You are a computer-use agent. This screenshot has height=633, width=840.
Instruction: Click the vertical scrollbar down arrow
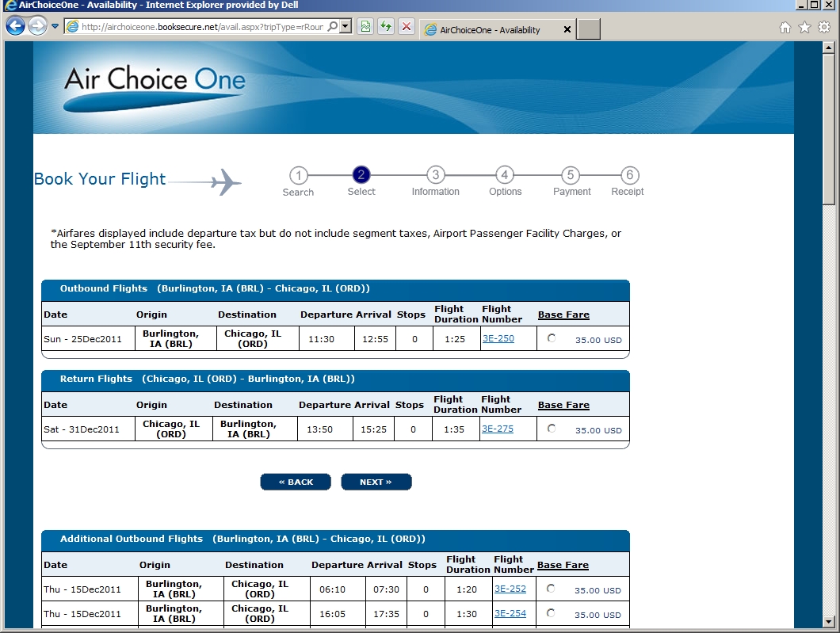coord(829,622)
